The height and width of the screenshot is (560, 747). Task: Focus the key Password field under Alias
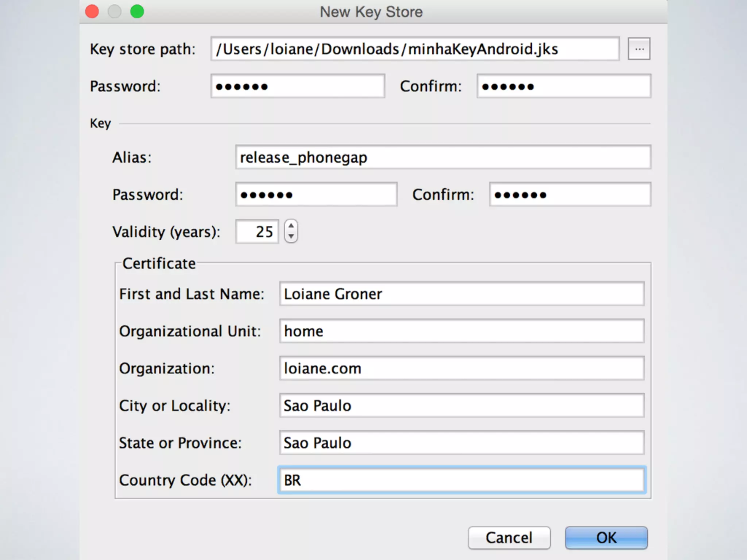click(x=316, y=195)
